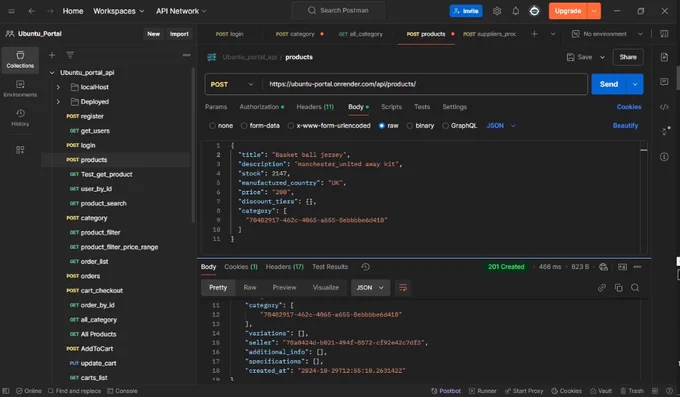Copy the response link icon
Screen dimensions: 680x397
tap(602, 288)
